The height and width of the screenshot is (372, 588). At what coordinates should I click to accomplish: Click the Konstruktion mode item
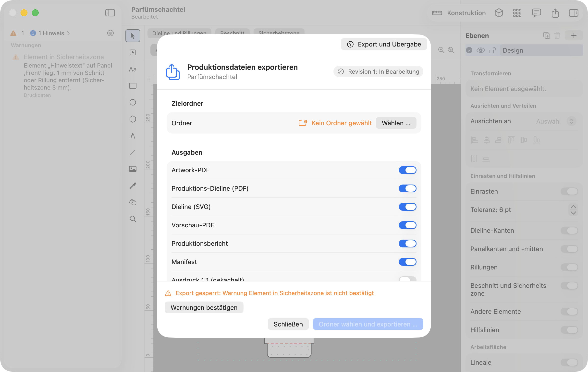(x=459, y=13)
